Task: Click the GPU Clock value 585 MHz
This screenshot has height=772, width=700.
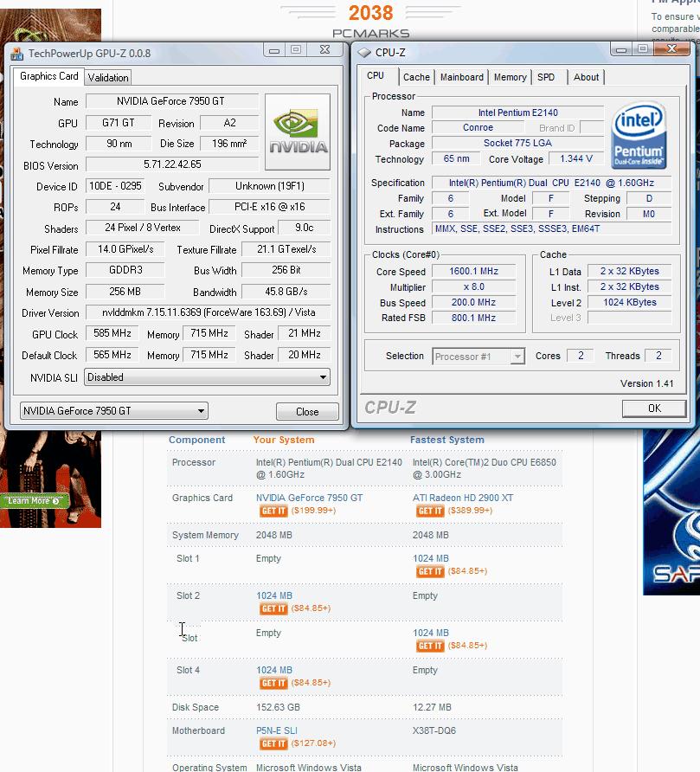Action: tap(112, 333)
